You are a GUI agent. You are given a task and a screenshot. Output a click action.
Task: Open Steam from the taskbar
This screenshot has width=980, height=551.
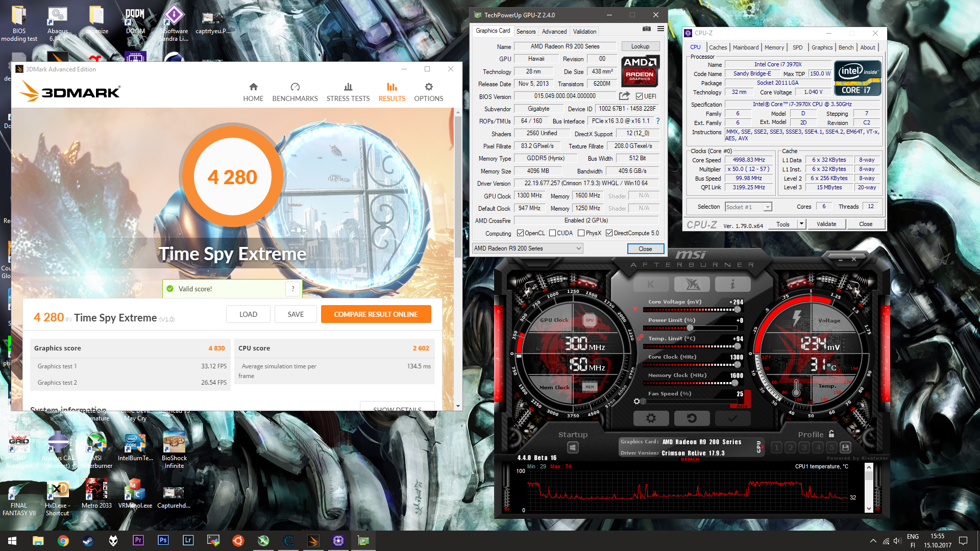[88, 541]
